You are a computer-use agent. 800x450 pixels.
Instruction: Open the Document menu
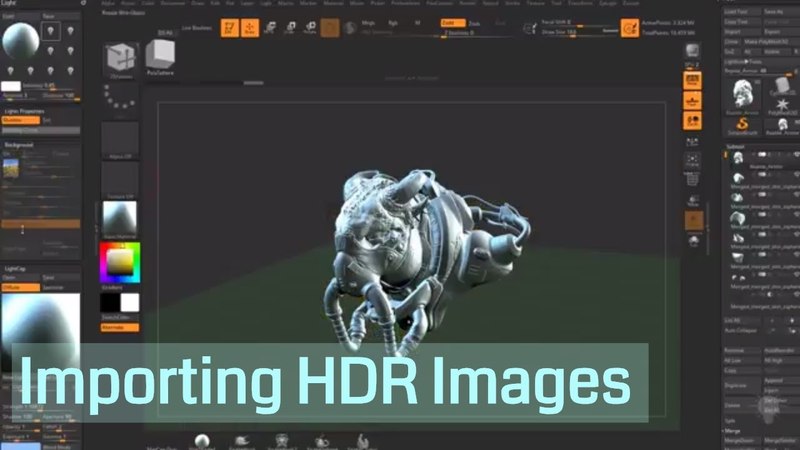[172, 3]
